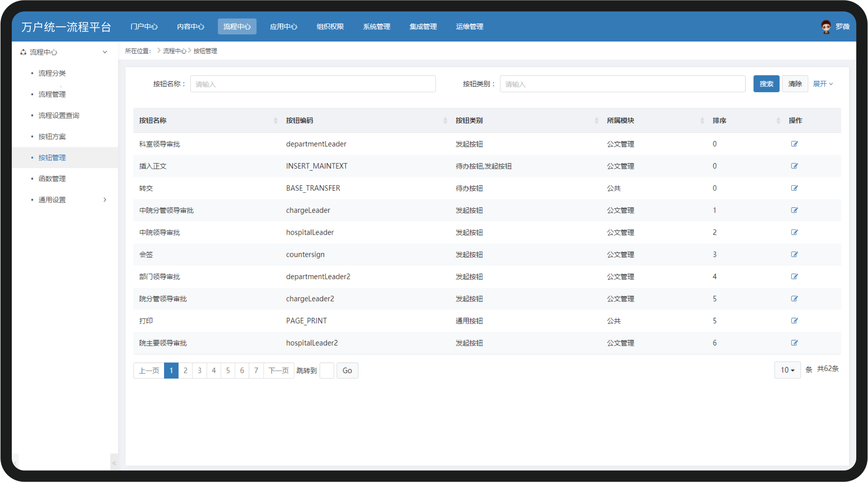The width and height of the screenshot is (868, 482).
Task: Sort by 按钮类别 column
Action: tap(597, 121)
